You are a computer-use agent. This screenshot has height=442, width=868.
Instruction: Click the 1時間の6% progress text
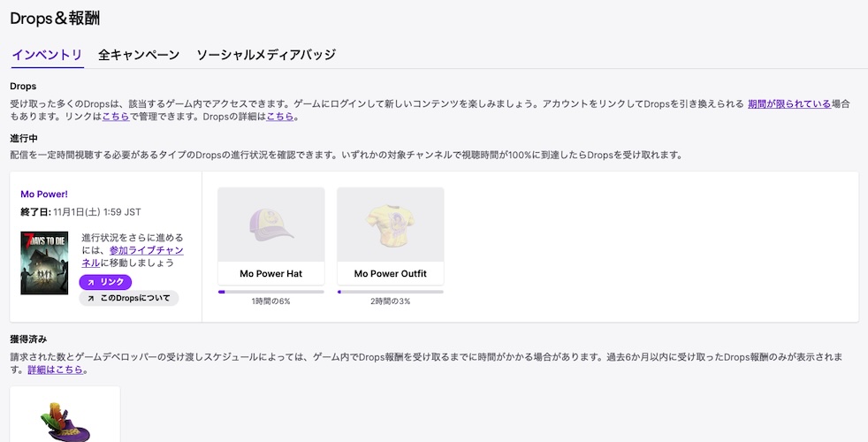coord(271,301)
